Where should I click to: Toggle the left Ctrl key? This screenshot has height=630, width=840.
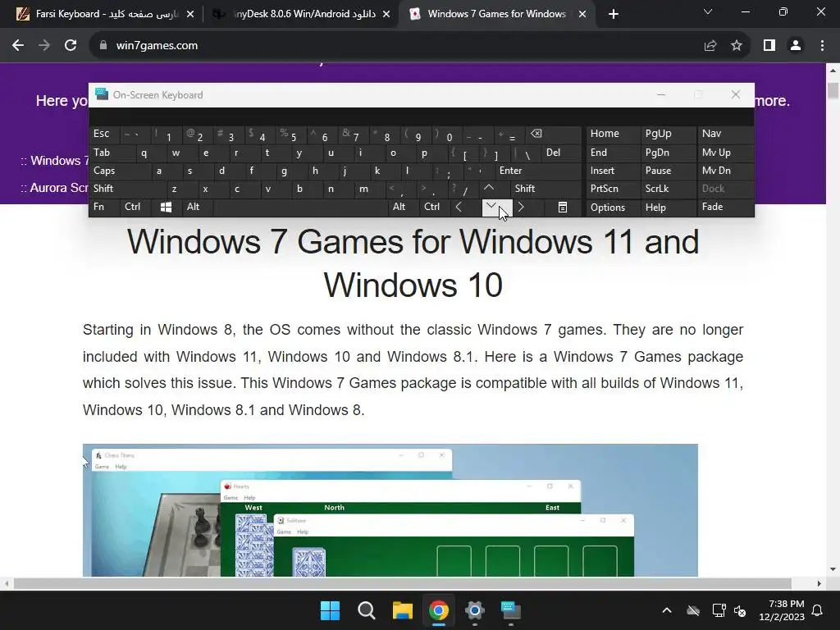(x=135, y=208)
